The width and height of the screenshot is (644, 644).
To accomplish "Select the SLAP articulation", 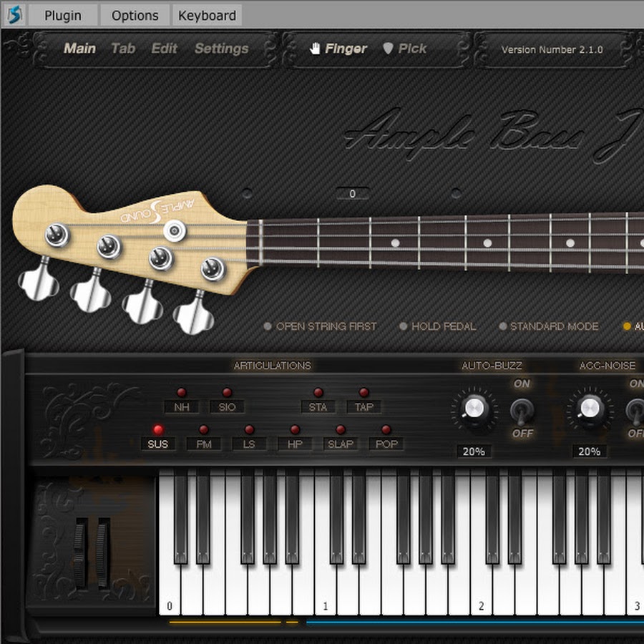I will click(341, 444).
